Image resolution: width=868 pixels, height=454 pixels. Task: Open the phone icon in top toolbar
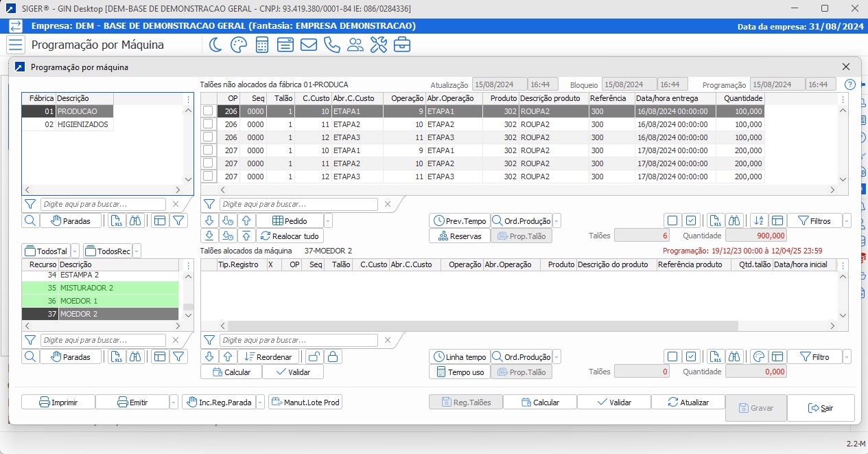(332, 45)
